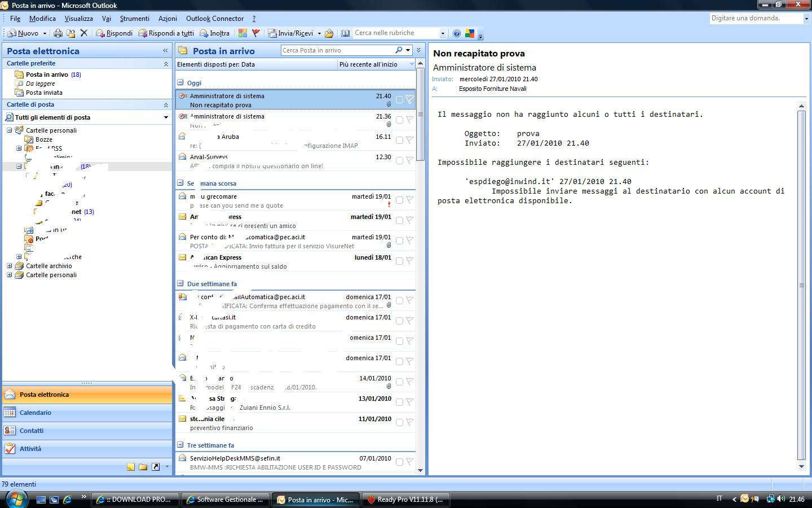Click the message list scroll-down arrow
812x508 pixels.
(x=420, y=470)
